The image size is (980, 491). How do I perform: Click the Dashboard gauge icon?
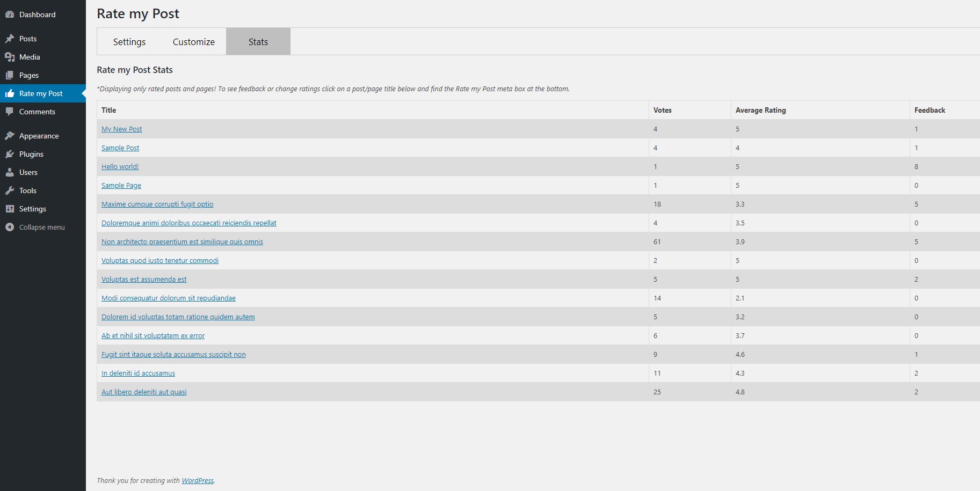(x=10, y=14)
